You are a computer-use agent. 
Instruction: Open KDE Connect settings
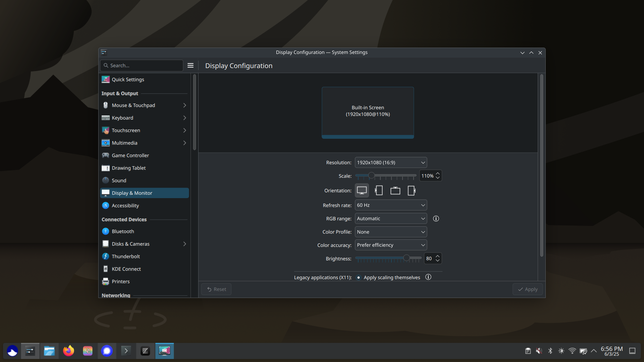tap(144, 269)
